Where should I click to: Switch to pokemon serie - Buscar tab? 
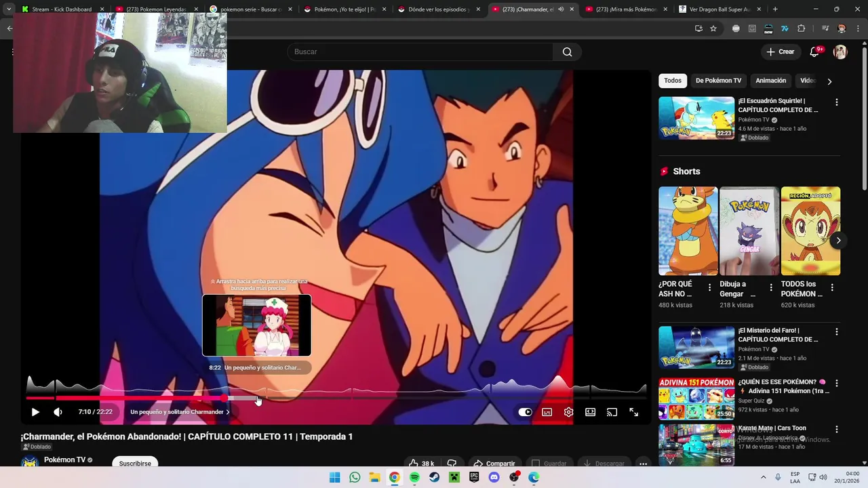pos(250,9)
